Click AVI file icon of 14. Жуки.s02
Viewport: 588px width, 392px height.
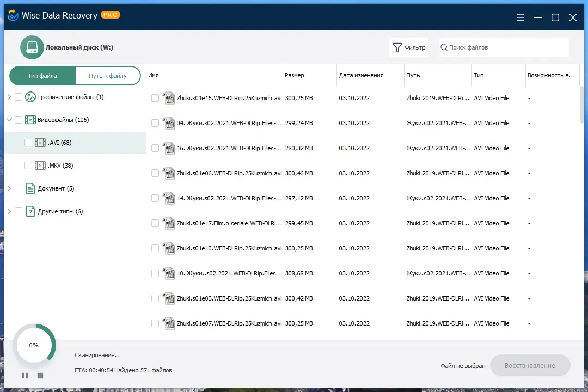click(x=169, y=198)
